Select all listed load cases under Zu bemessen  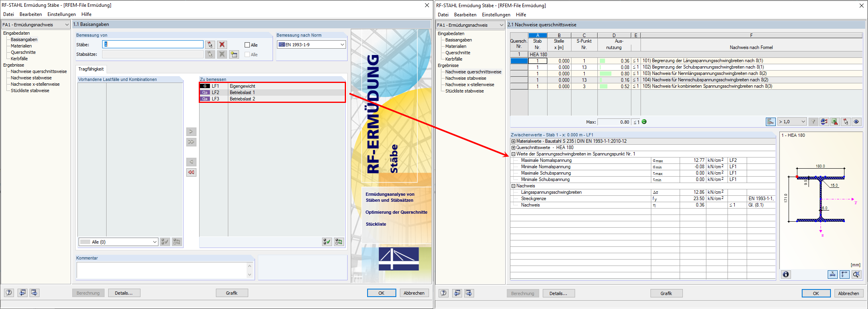click(327, 242)
